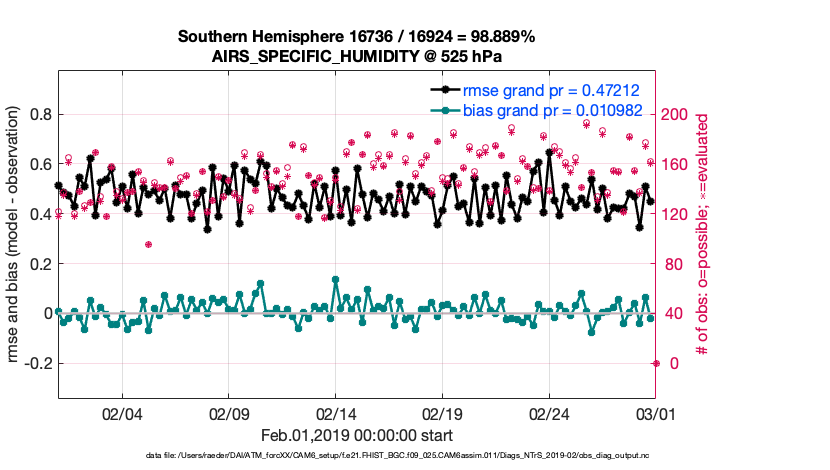Click the 'Feb.01,2019 00:00:00 start' axis label
The height and width of the screenshot is (470, 830).
click(x=356, y=436)
